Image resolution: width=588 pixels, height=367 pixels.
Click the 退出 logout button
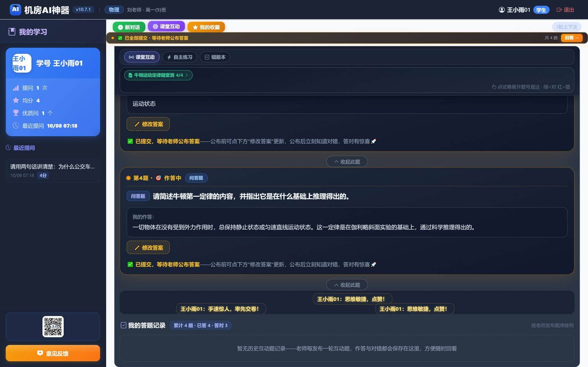click(x=565, y=10)
